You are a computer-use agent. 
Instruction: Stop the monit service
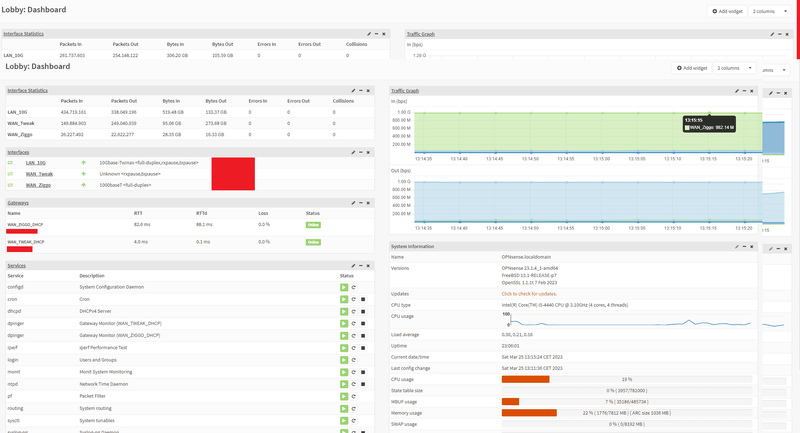point(363,372)
